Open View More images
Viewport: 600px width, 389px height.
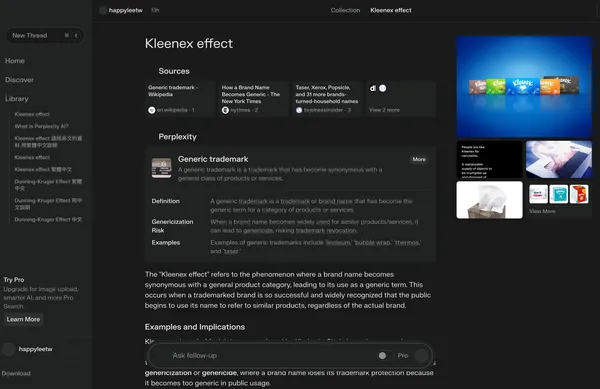(542, 211)
